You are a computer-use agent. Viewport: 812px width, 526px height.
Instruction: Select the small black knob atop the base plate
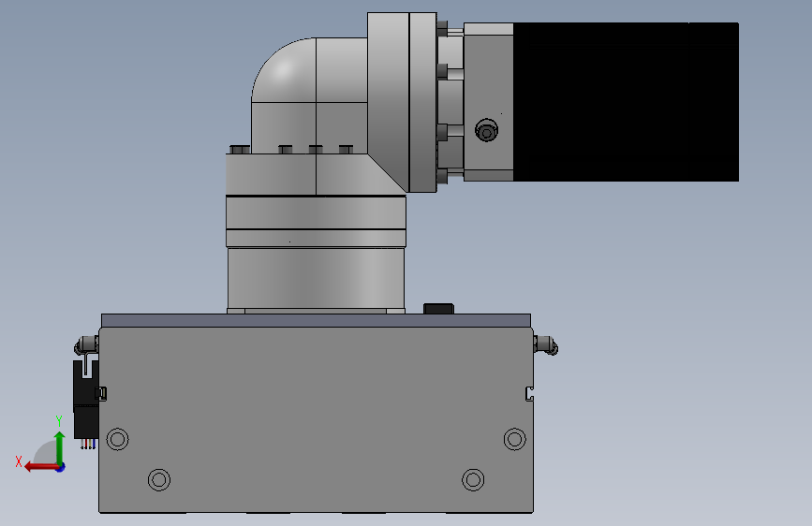[x=438, y=309]
